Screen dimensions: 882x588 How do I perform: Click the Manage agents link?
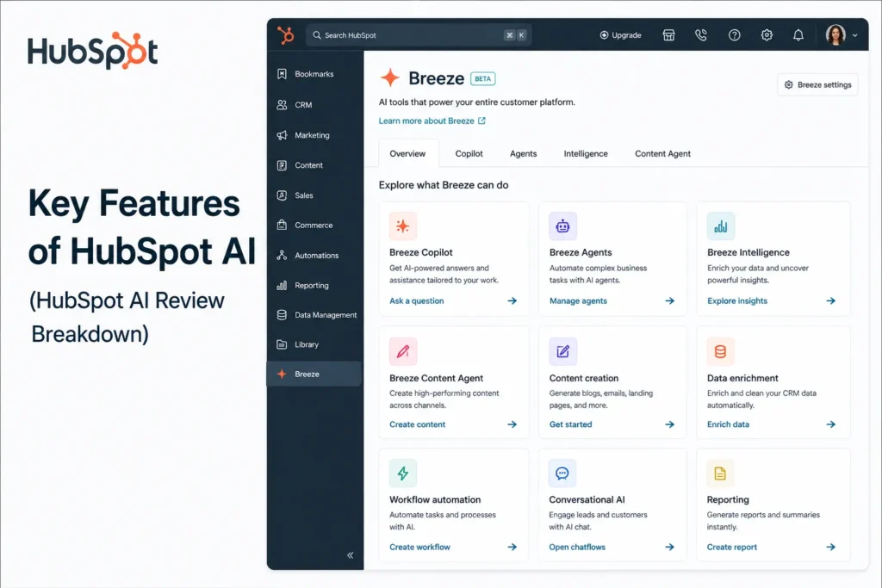pyautogui.click(x=578, y=300)
